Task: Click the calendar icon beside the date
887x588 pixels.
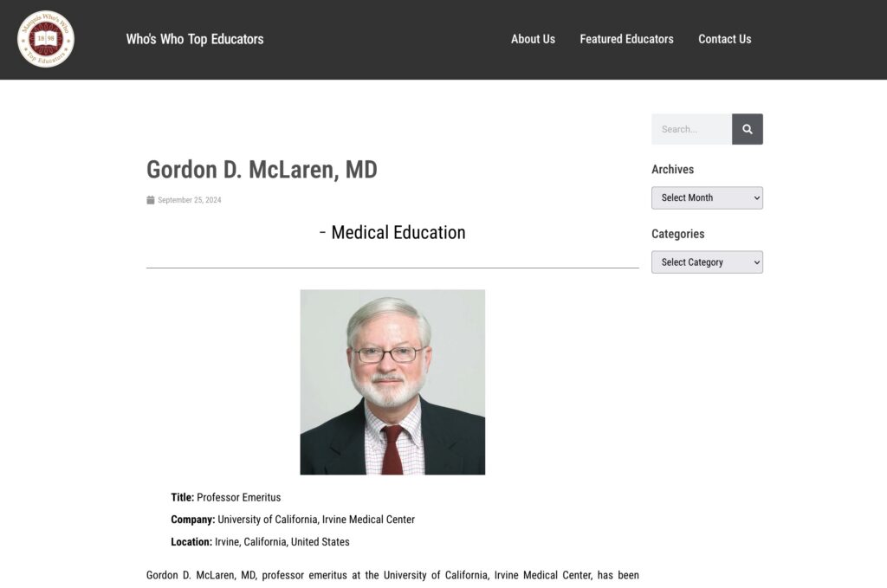Action: point(151,199)
